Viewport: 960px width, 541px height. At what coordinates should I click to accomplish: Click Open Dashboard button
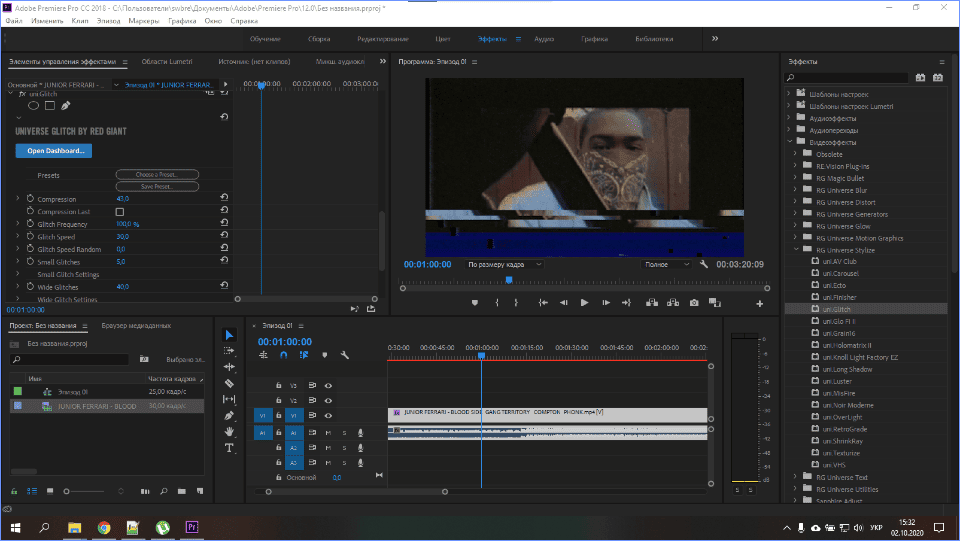pyautogui.click(x=54, y=151)
